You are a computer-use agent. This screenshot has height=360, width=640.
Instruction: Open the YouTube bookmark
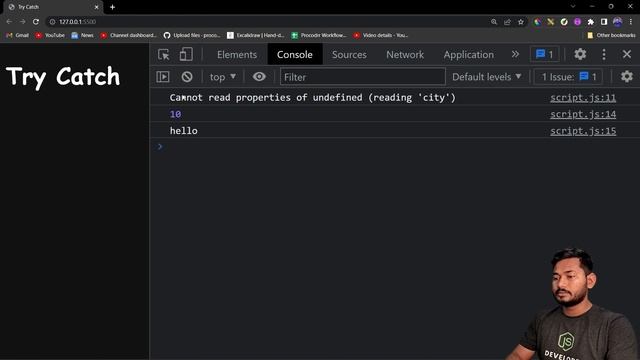pyautogui.click(x=50, y=36)
